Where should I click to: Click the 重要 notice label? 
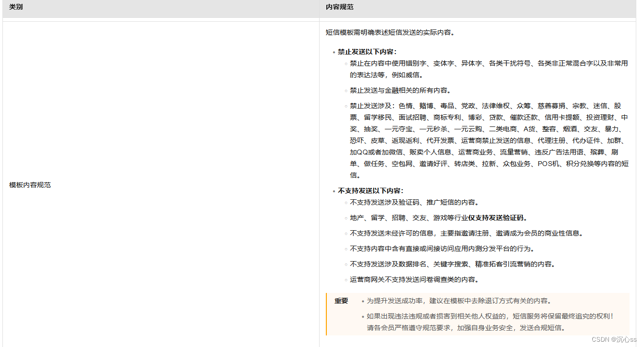pyautogui.click(x=341, y=301)
